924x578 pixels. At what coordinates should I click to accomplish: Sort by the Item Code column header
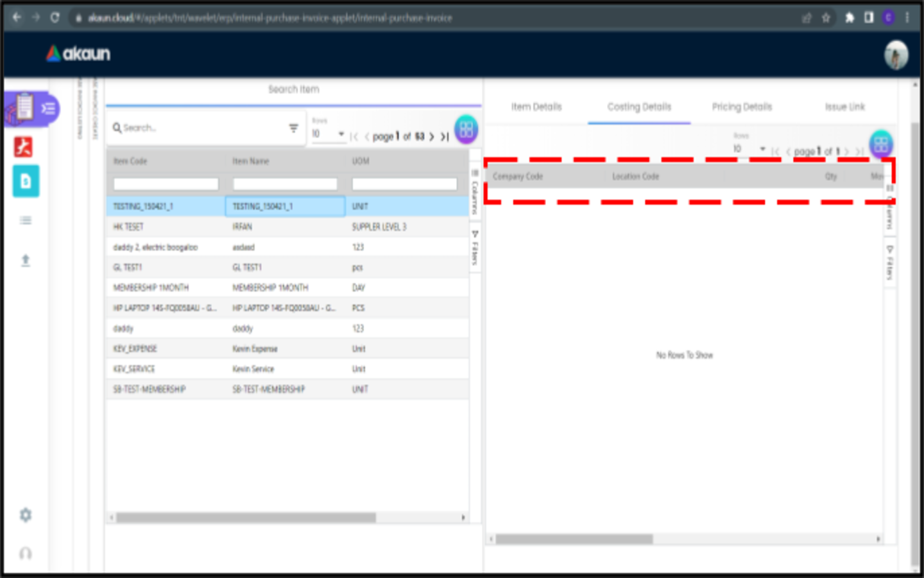[x=130, y=161]
